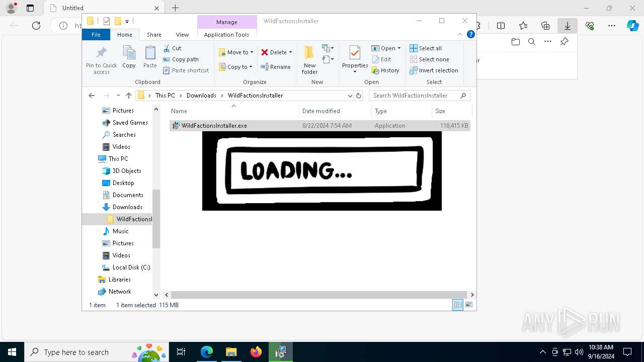Screen dimensions: 644x362
Task: Open the Delete dropdown arrow
Action: click(x=290, y=52)
